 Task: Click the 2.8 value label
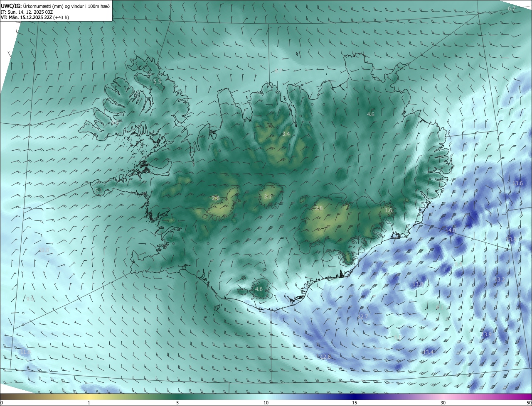pos(319,208)
